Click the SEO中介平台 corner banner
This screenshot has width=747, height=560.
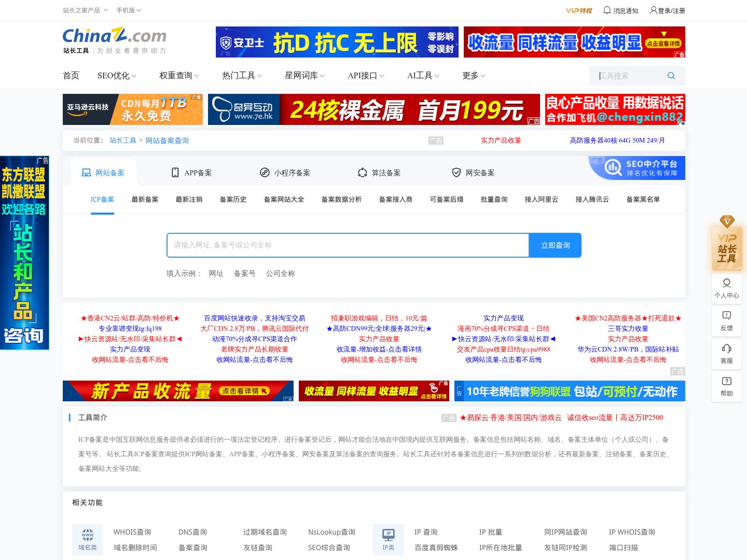coord(637,168)
